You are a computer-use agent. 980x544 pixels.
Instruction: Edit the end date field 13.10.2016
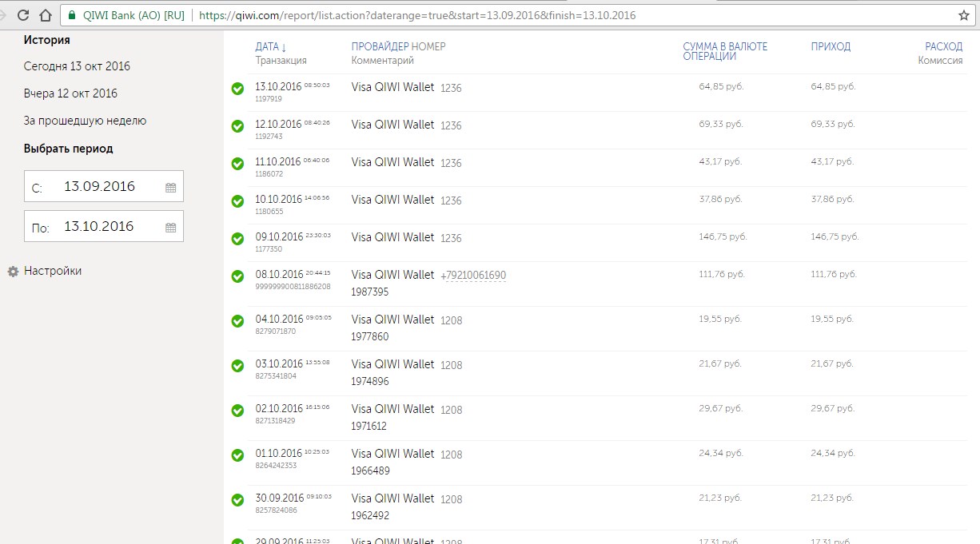(104, 226)
